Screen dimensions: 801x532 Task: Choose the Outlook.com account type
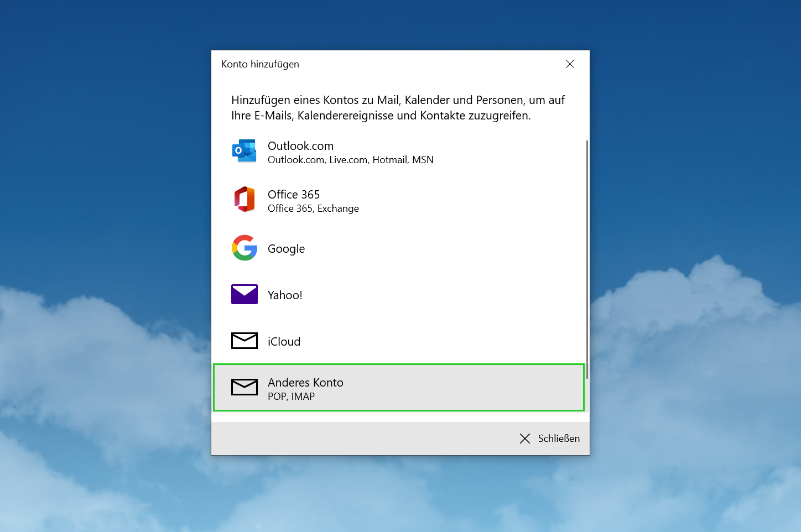coord(399,152)
